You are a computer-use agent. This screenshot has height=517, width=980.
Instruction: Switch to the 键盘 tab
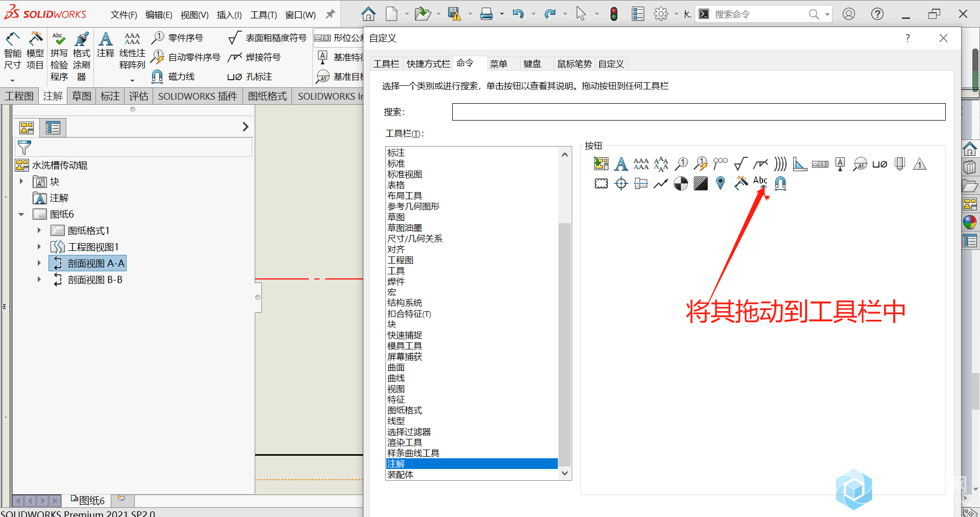tap(532, 64)
